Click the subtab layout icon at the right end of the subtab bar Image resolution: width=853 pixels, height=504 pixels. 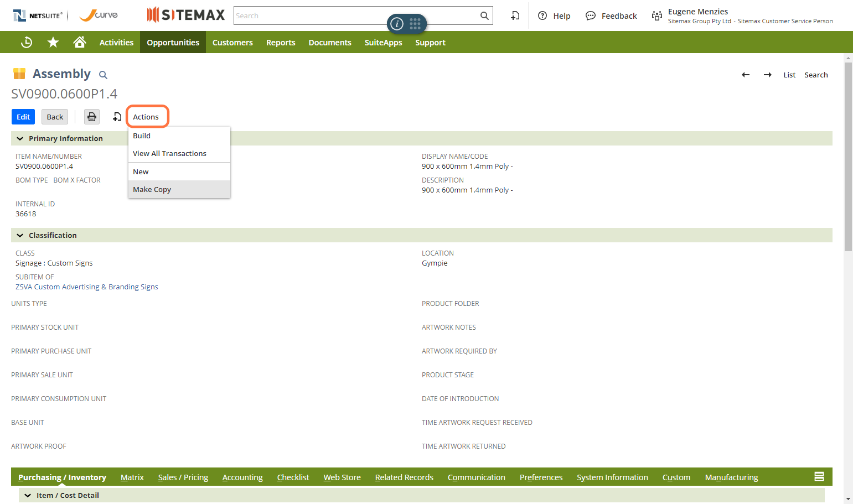[819, 476]
